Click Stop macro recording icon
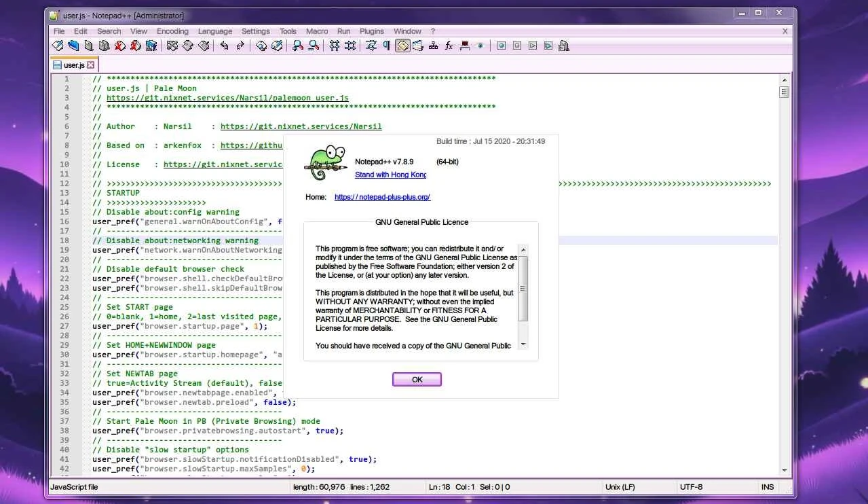 [x=517, y=46]
